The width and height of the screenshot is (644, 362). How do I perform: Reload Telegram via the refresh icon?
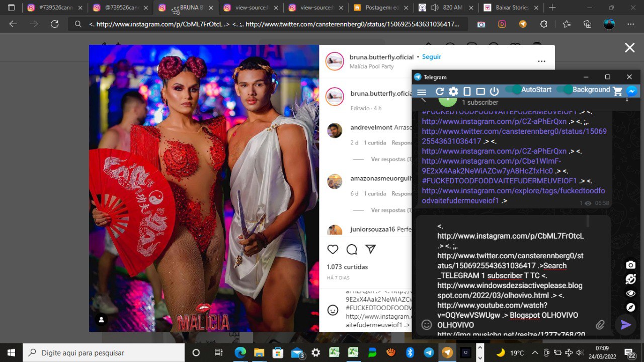click(x=439, y=91)
